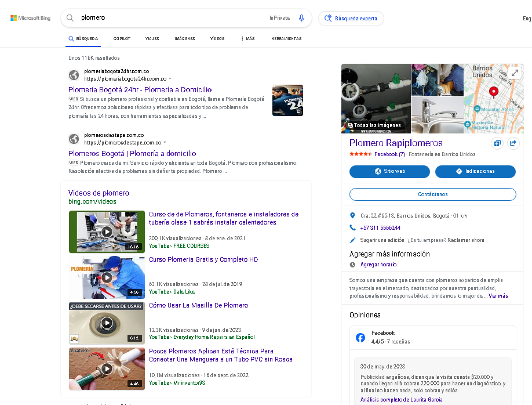Expand the map with the enlarge icon
Viewport: 532px width, 405px height.
(515, 73)
